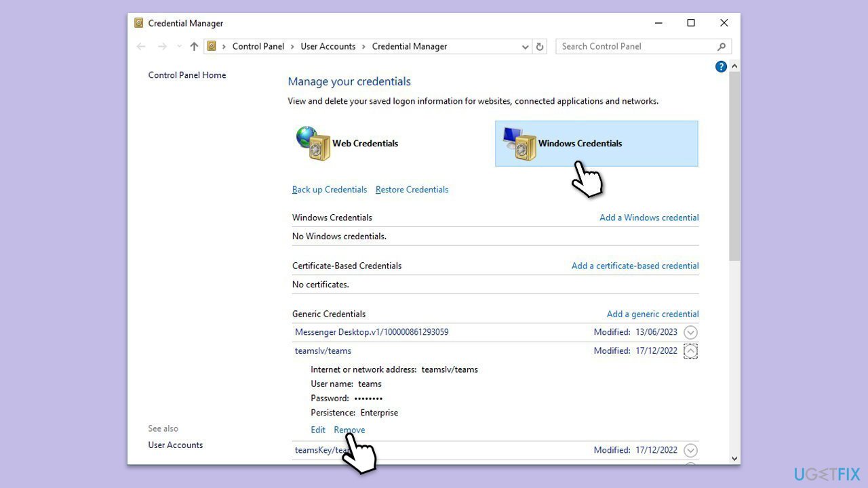Go up one level with up arrow

195,47
